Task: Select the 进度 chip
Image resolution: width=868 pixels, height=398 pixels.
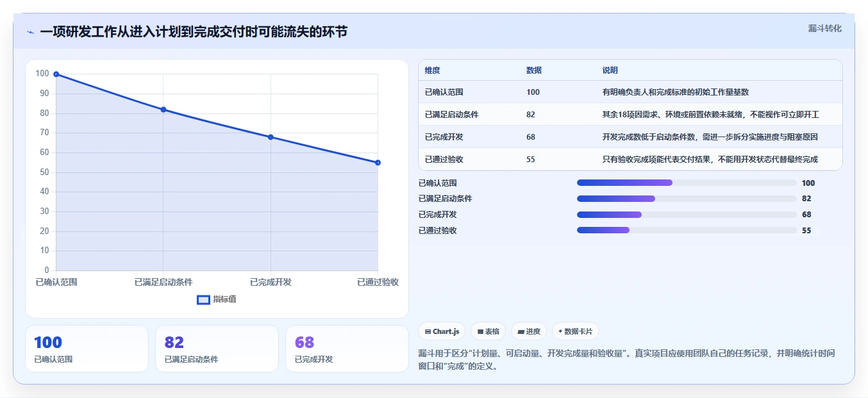Action: pyautogui.click(x=529, y=331)
